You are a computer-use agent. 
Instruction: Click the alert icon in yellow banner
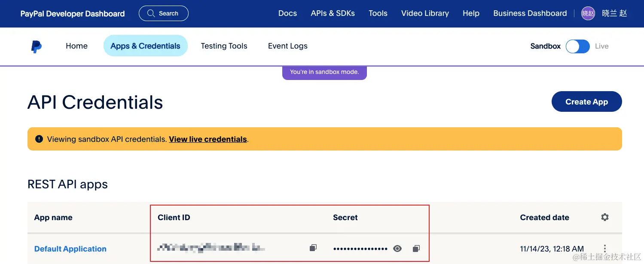coord(39,139)
